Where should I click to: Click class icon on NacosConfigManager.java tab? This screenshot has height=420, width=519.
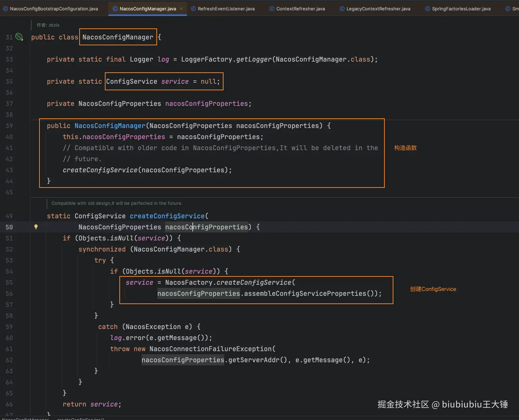[x=115, y=9]
